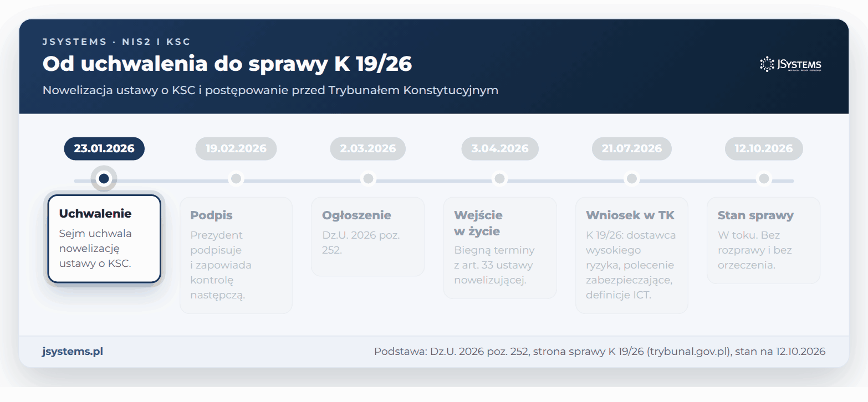
Task: Open the Uchwalenie card
Action: click(x=104, y=239)
